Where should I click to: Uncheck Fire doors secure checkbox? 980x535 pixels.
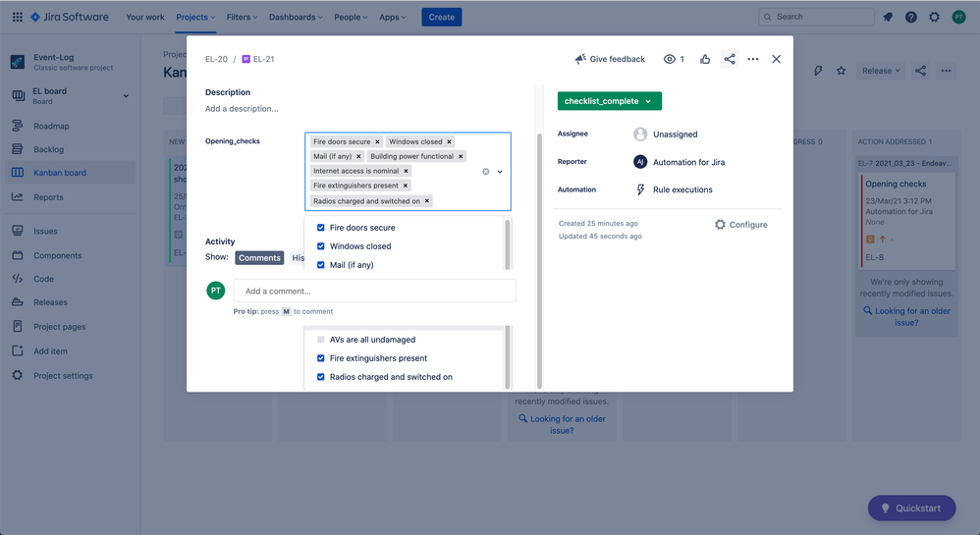point(321,228)
